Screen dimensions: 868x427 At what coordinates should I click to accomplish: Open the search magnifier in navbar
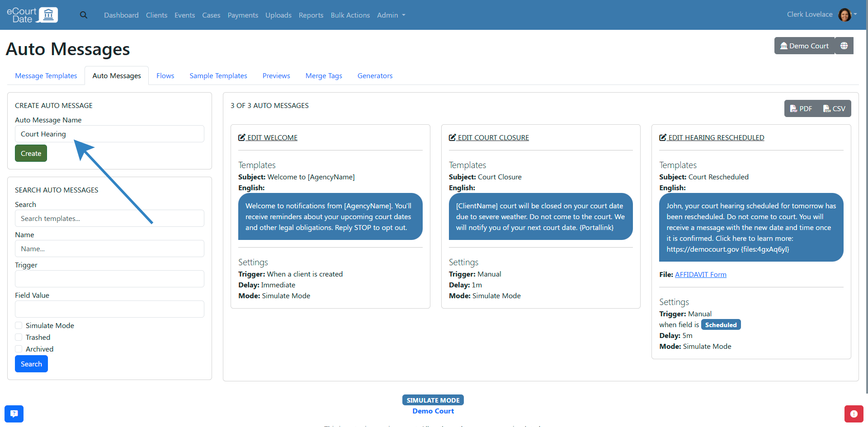pyautogui.click(x=84, y=15)
